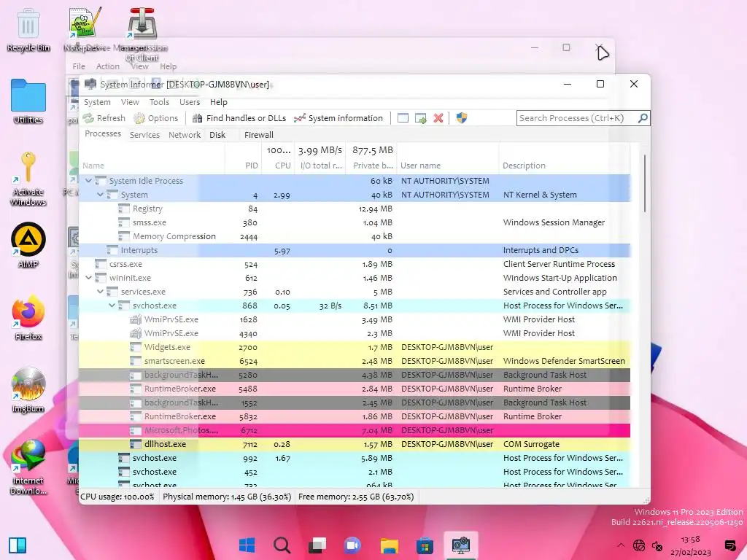Screen dimensions: 747x560
Task: Click the process list vertical scrollbar
Action: 645,183
